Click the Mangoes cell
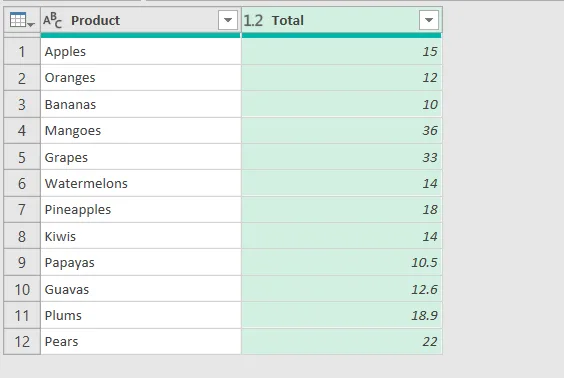564x378 pixels. pos(141,131)
